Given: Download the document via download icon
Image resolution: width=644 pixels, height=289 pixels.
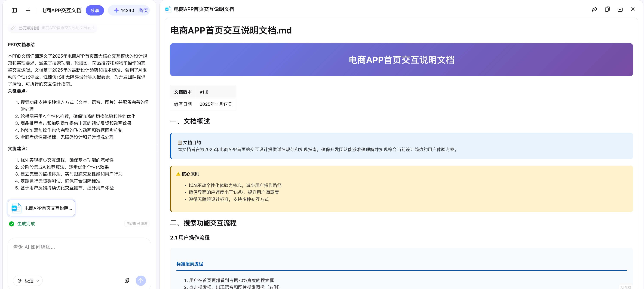Looking at the screenshot, I should pyautogui.click(x=620, y=9).
